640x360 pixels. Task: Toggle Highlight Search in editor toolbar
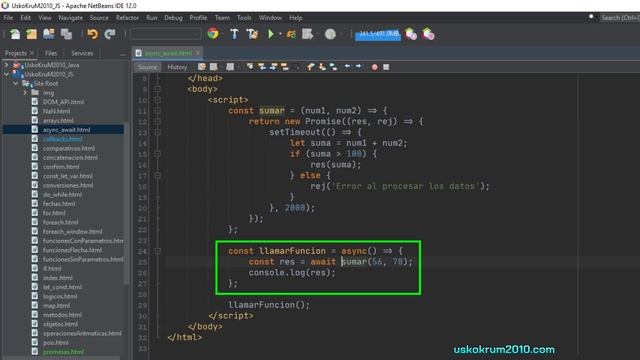(x=284, y=67)
